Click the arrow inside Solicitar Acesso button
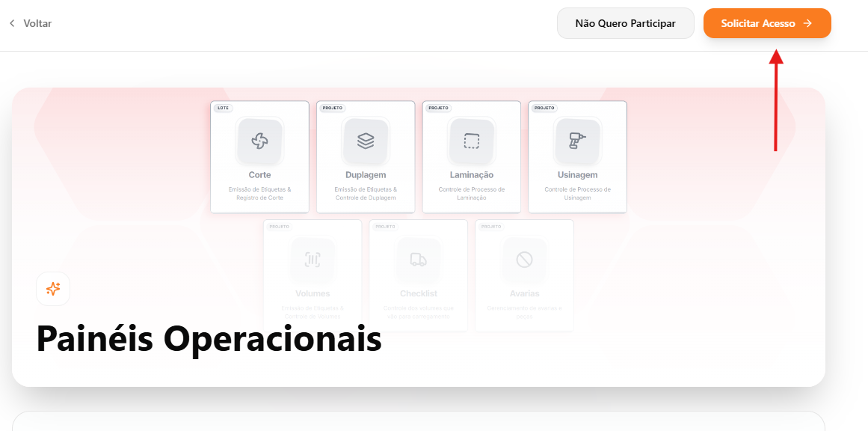Screen dimensions: 868x431 coord(807,23)
